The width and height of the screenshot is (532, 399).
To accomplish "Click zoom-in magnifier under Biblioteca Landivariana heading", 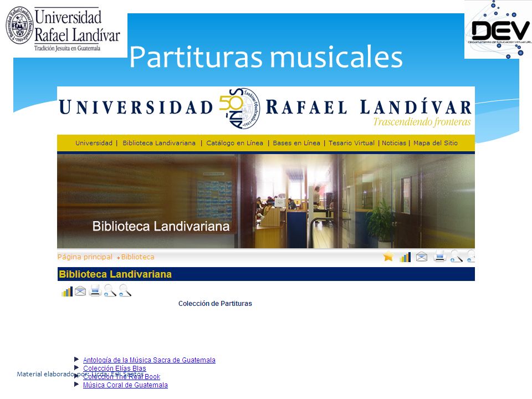I will [x=110, y=290].
